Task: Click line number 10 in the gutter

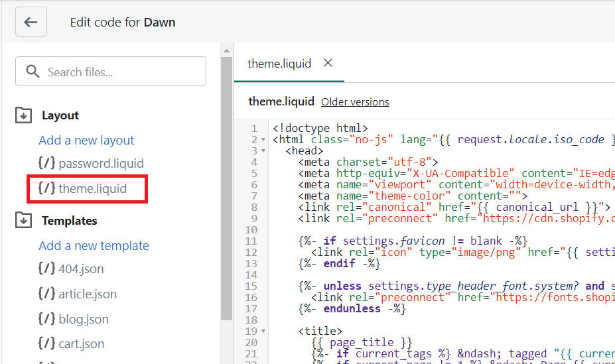Action: 251,229
